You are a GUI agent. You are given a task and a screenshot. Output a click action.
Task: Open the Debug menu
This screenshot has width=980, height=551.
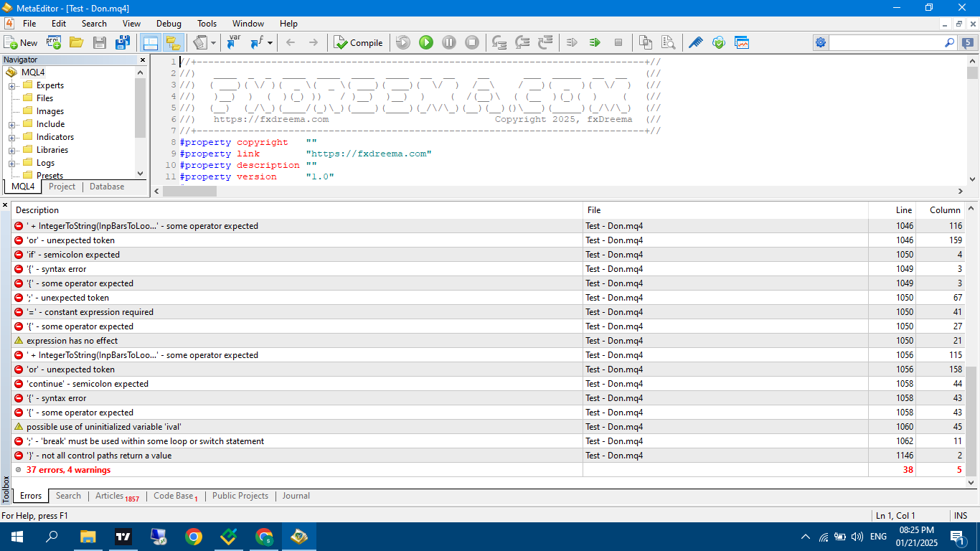[x=169, y=24]
